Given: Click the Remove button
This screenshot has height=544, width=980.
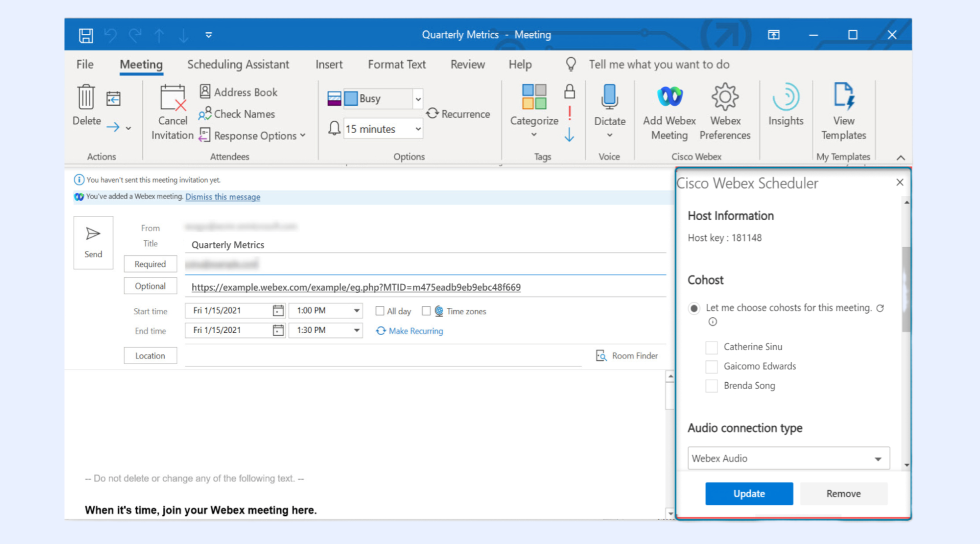Looking at the screenshot, I should click(x=843, y=494).
